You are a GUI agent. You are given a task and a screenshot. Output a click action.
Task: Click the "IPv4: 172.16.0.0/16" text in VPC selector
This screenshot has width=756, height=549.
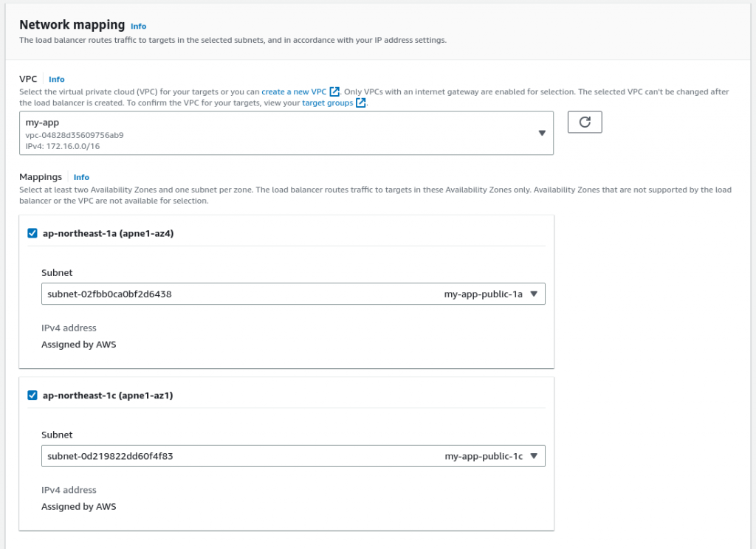pos(63,146)
